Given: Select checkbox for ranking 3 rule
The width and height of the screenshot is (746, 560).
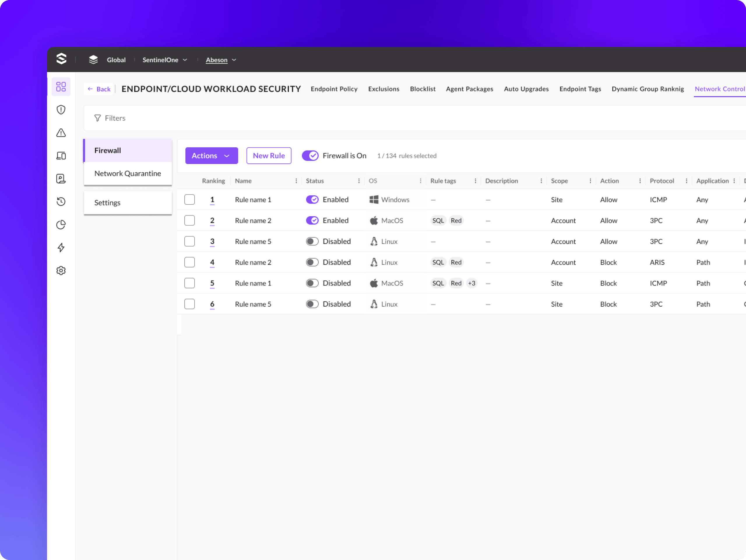Looking at the screenshot, I should [189, 241].
